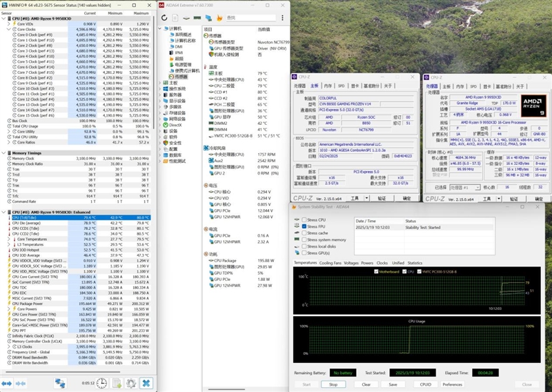The height and width of the screenshot is (392, 552).
Task: Click the HWiNFO clock reset timer icon
Action: (x=101, y=383)
